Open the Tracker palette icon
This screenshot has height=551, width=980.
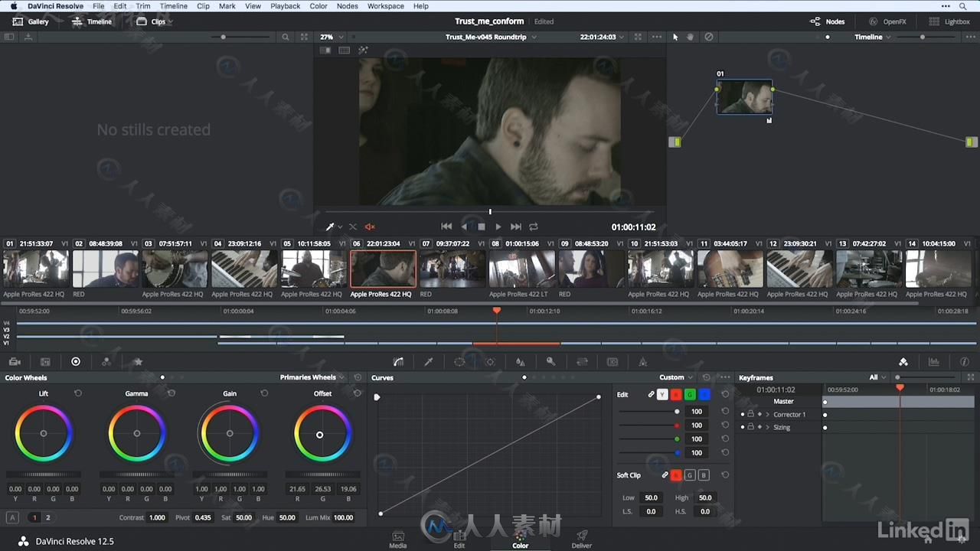(490, 362)
